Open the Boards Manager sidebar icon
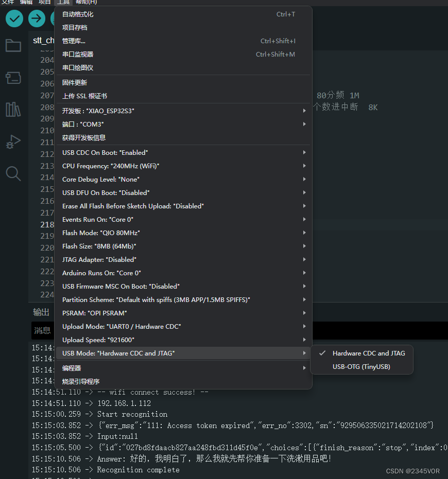 (13, 78)
